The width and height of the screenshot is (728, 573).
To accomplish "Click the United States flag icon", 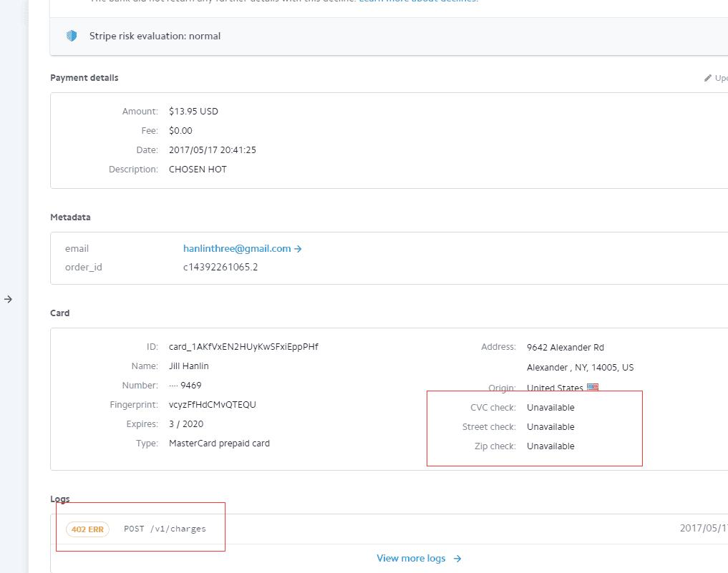I will point(592,388).
